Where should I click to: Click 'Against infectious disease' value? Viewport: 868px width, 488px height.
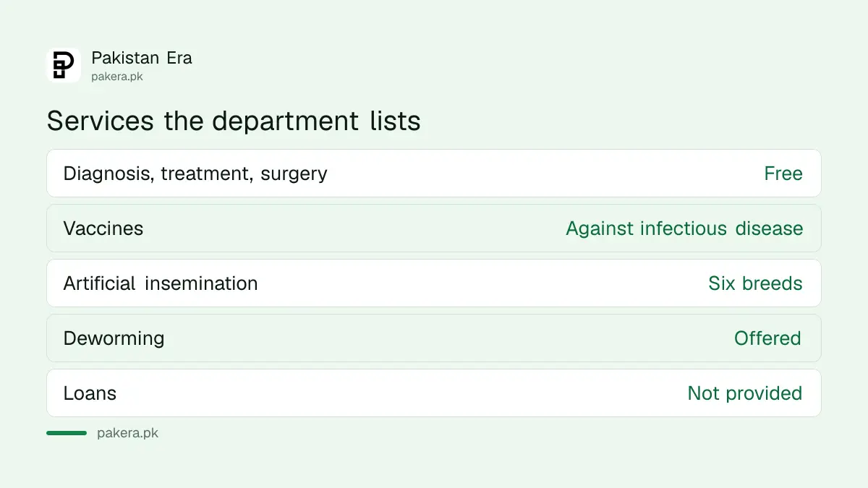tap(684, 228)
